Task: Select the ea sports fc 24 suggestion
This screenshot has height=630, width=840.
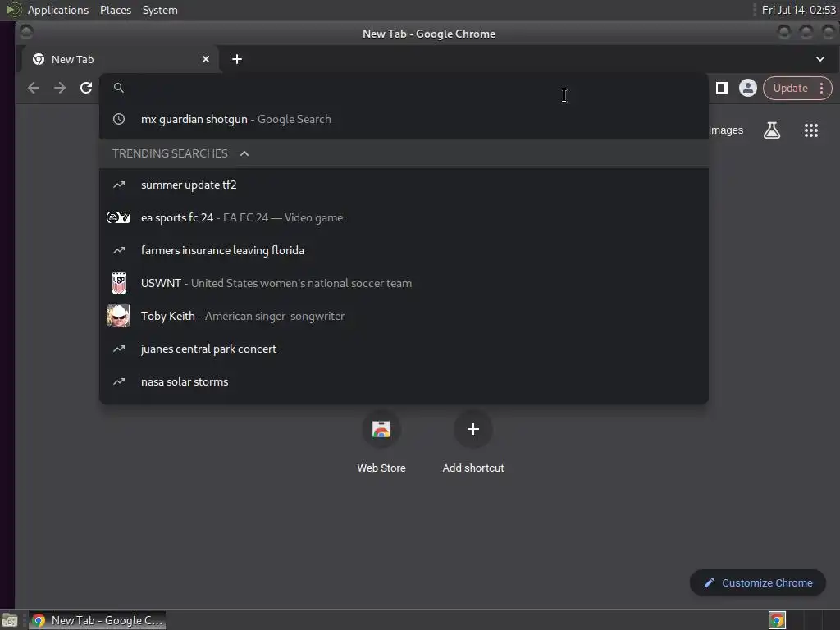Action: [404, 217]
